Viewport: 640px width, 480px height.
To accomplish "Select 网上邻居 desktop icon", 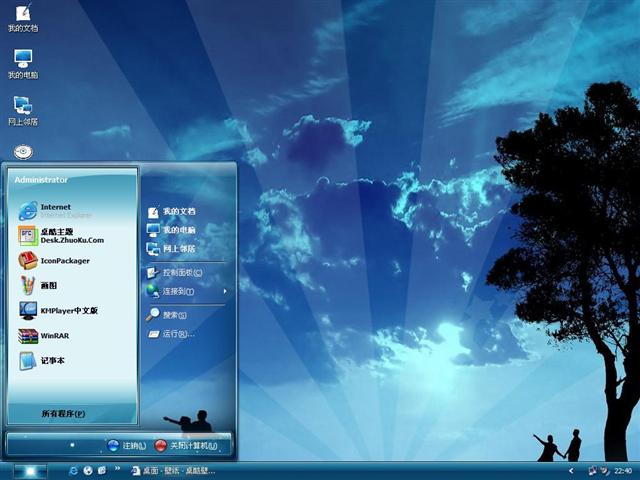I will point(22,108).
